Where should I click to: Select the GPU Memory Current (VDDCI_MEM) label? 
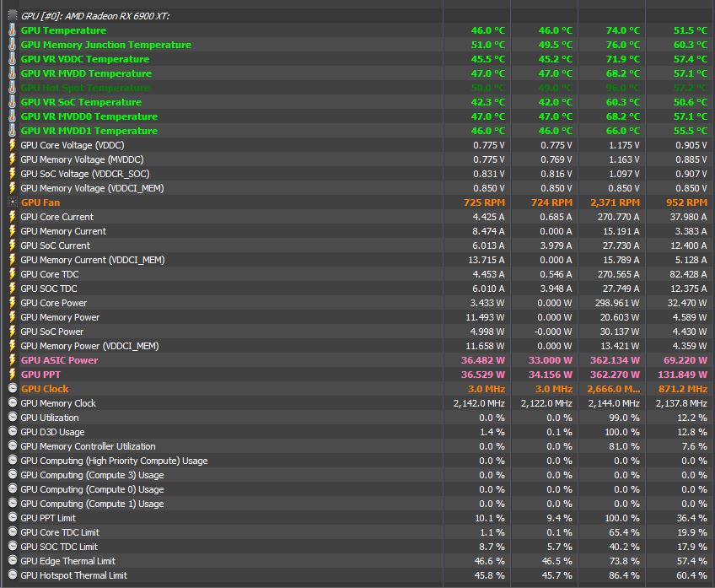pyautogui.click(x=93, y=260)
